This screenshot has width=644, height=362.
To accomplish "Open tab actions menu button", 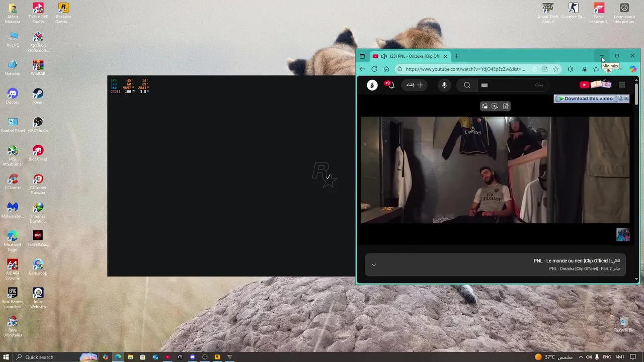I will click(362, 56).
